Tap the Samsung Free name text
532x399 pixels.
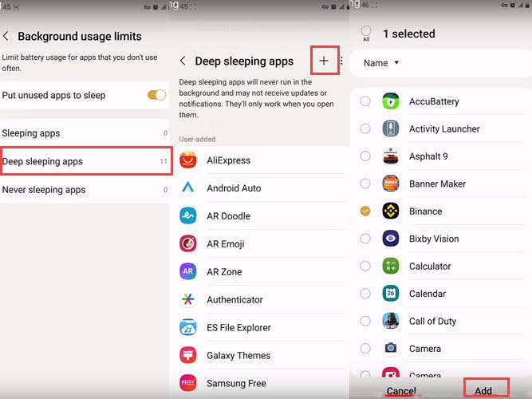236,383
